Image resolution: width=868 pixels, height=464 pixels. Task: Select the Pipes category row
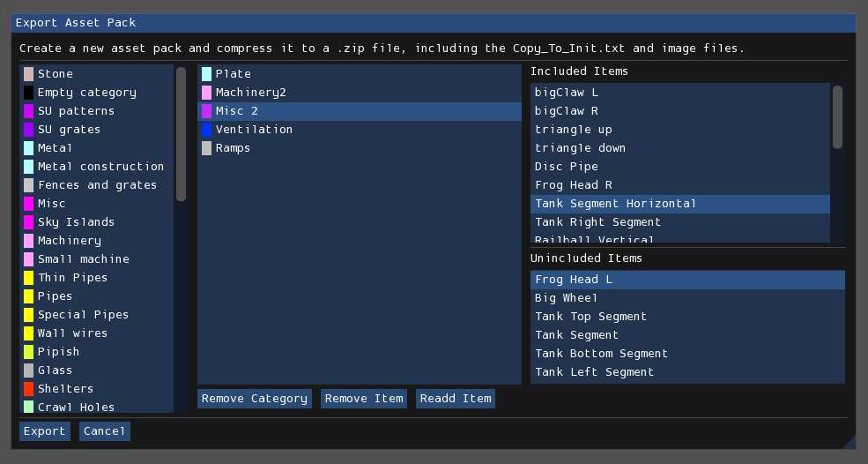click(97, 296)
